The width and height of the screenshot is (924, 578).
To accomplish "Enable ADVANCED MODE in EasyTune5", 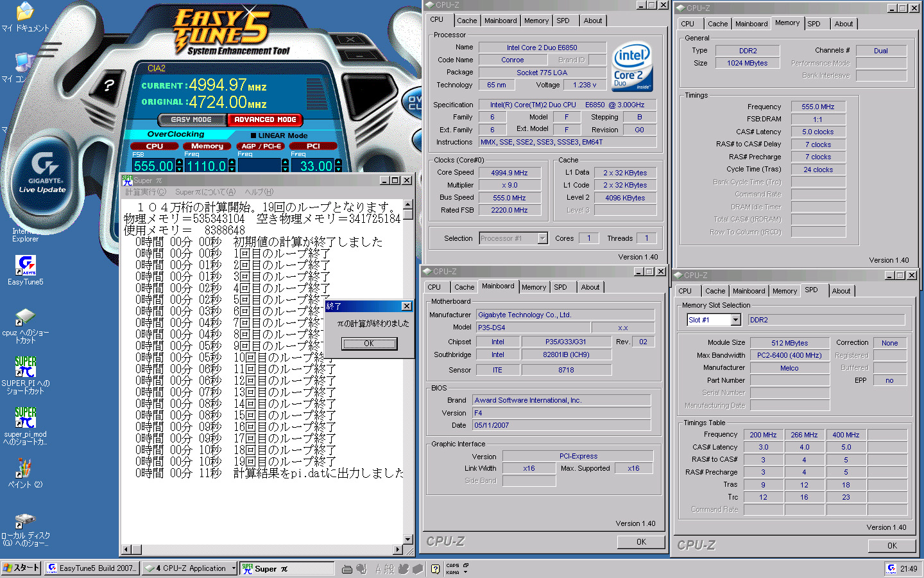I will (265, 119).
